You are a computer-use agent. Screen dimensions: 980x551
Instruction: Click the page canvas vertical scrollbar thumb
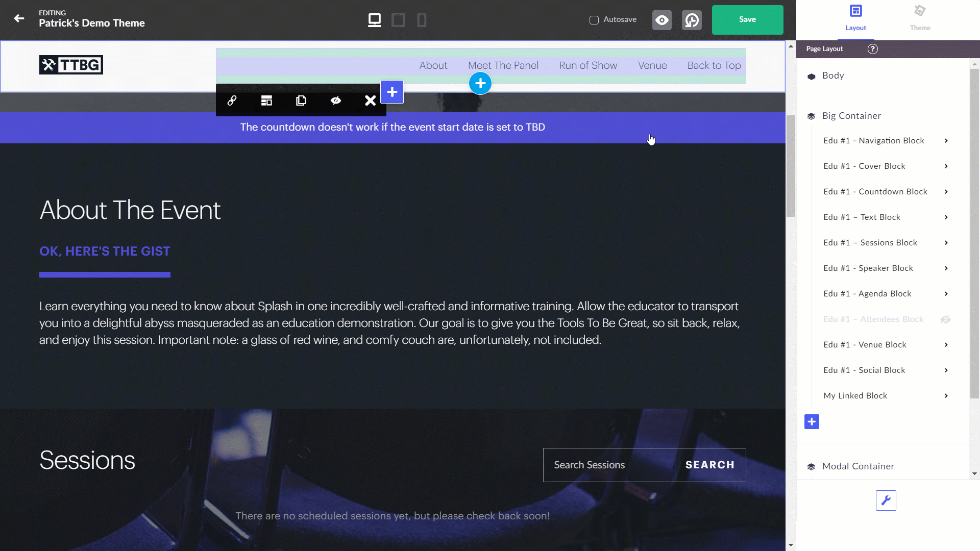pos(791,166)
